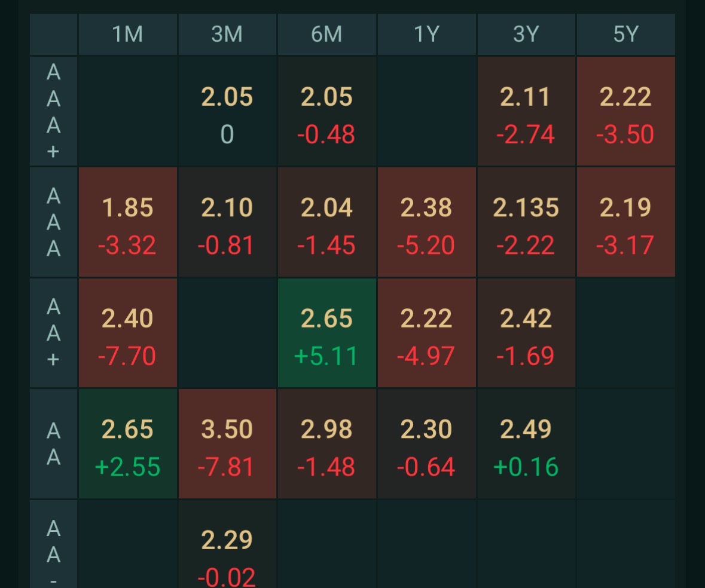Select the 3M column header

coord(227,35)
